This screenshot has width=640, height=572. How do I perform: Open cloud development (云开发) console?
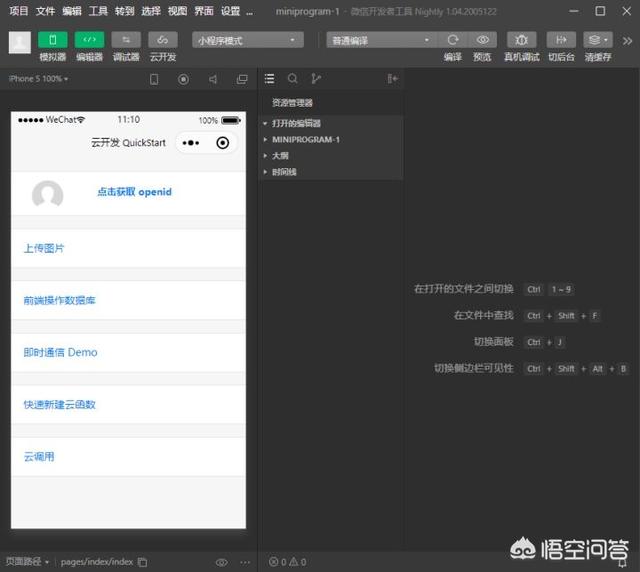click(163, 40)
